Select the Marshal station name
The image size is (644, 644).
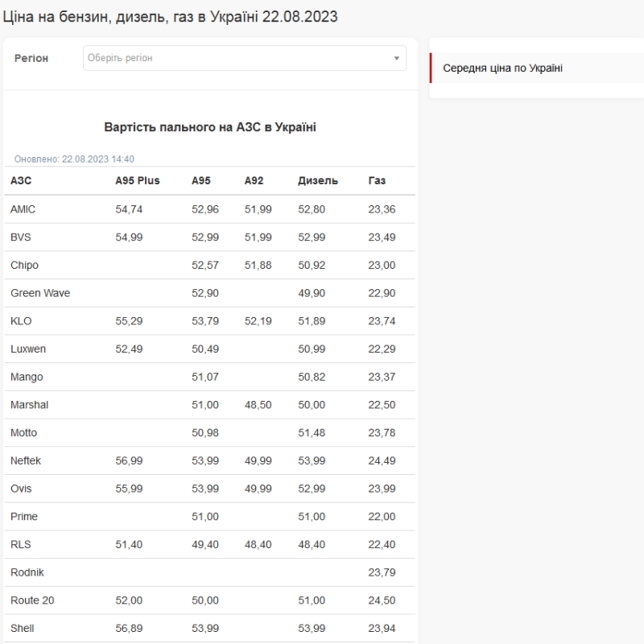tap(29, 405)
